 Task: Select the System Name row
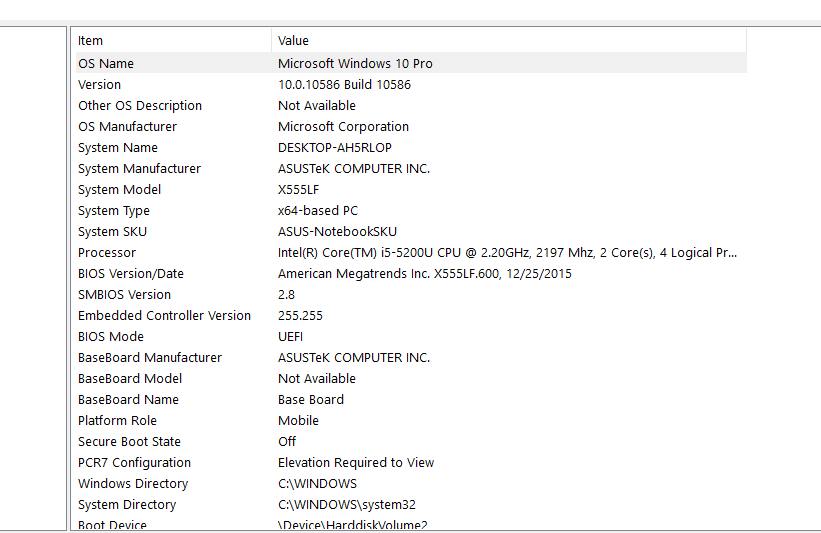click(x=411, y=148)
